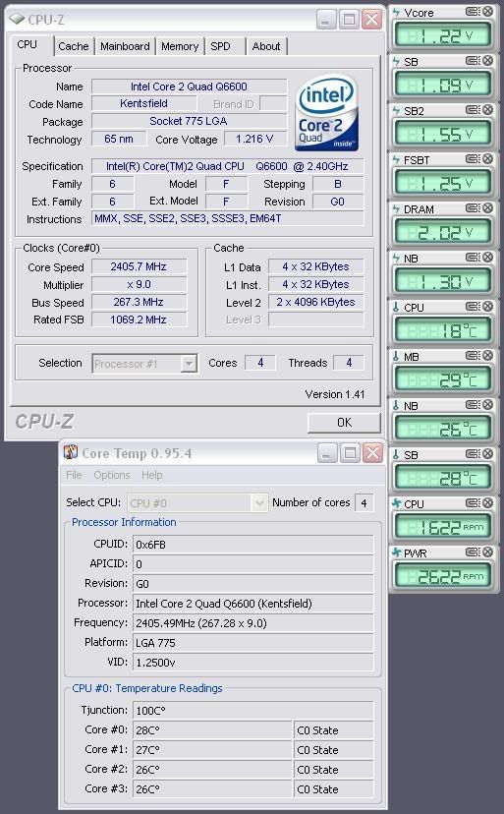Click the Package value 'Socket 775 LGA'
504x814 pixels.
point(189,121)
